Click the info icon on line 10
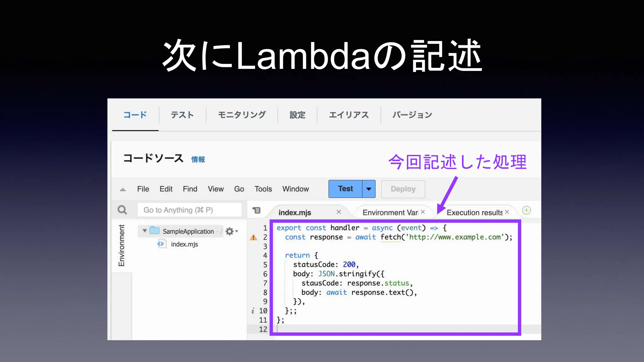 click(x=253, y=311)
